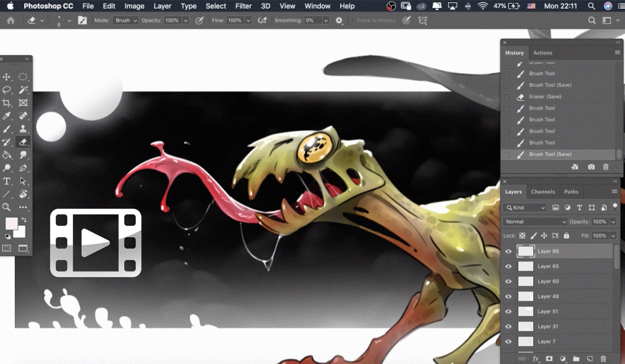Create a new snapshot in History panel
Screen dimensions: 625x364
591,167
